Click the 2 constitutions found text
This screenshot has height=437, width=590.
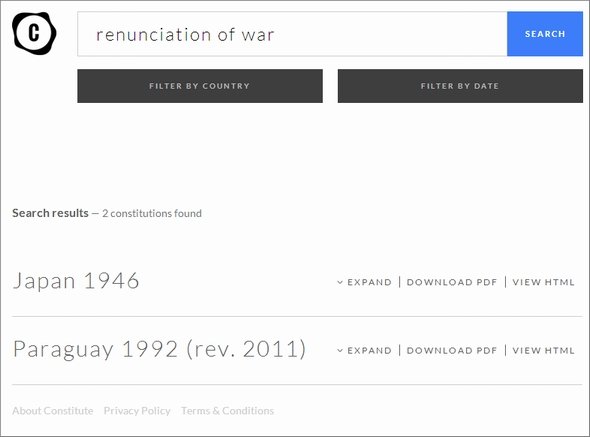click(152, 213)
